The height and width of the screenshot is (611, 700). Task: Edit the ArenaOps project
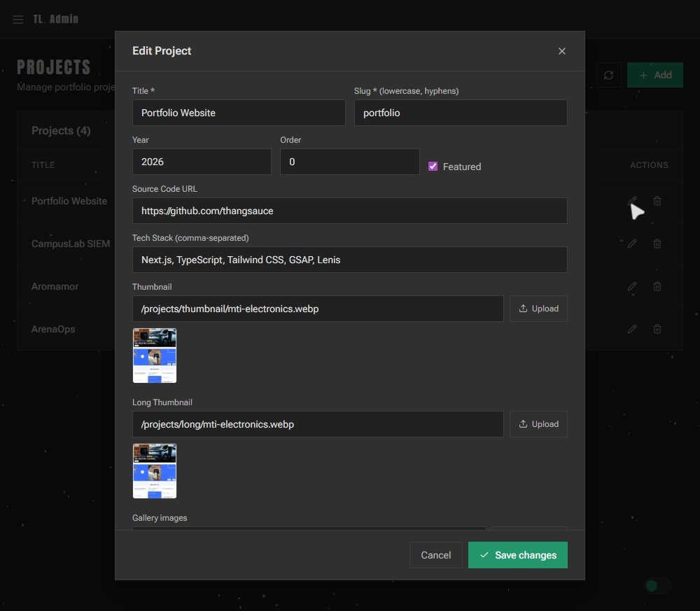point(632,329)
